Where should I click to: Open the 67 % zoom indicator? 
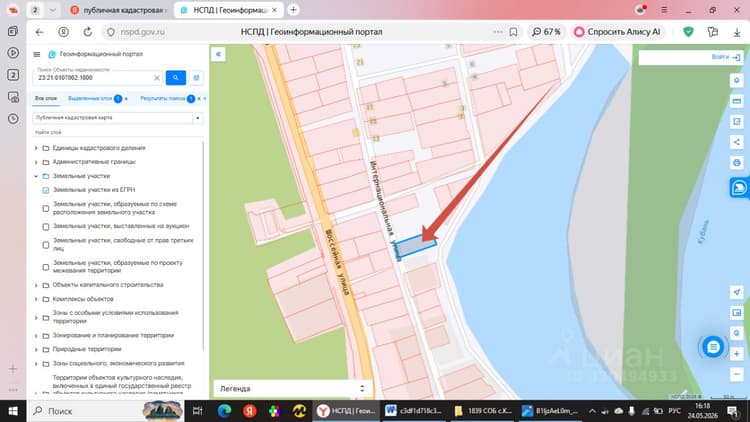point(546,32)
